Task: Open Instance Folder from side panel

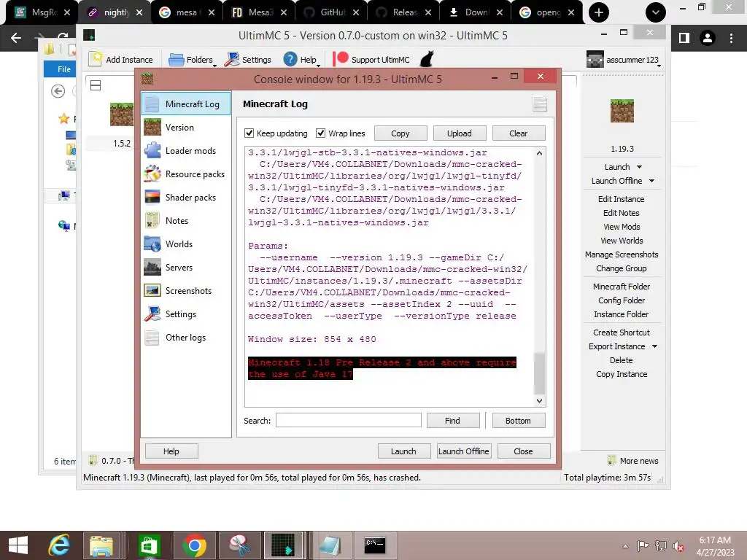Action: pos(622,314)
